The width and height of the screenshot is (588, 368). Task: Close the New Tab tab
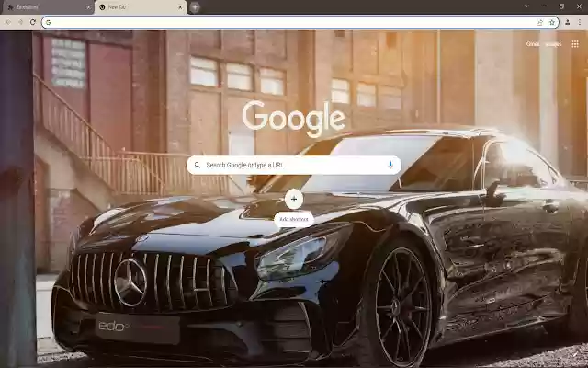click(180, 7)
